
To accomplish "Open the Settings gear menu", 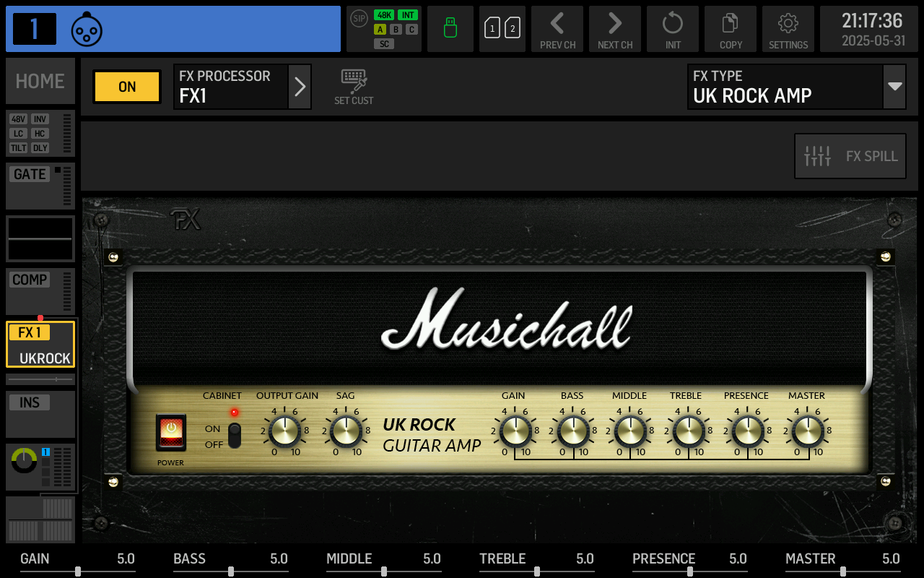I will (x=788, y=29).
